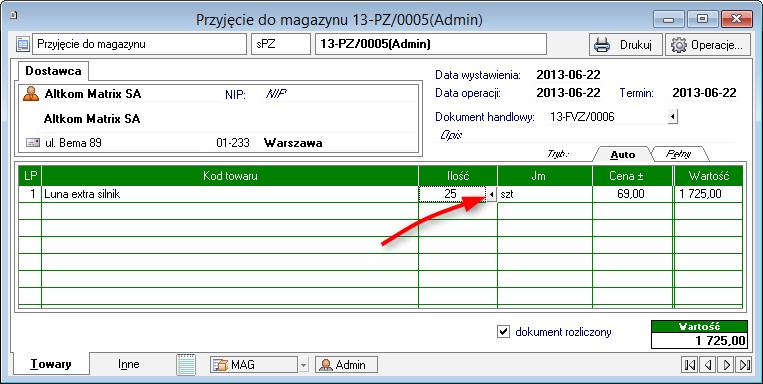Go to the first record
Image resolution: width=763 pixels, height=384 pixels.
(690, 365)
